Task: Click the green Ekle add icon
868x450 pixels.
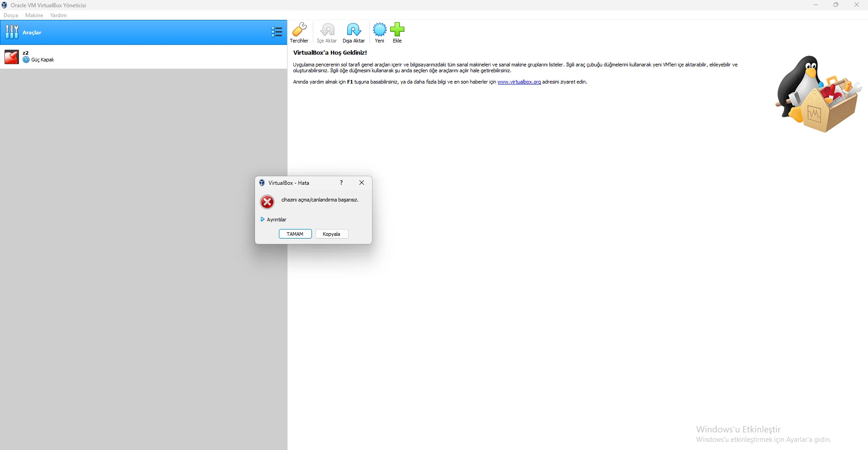Action: point(397,33)
